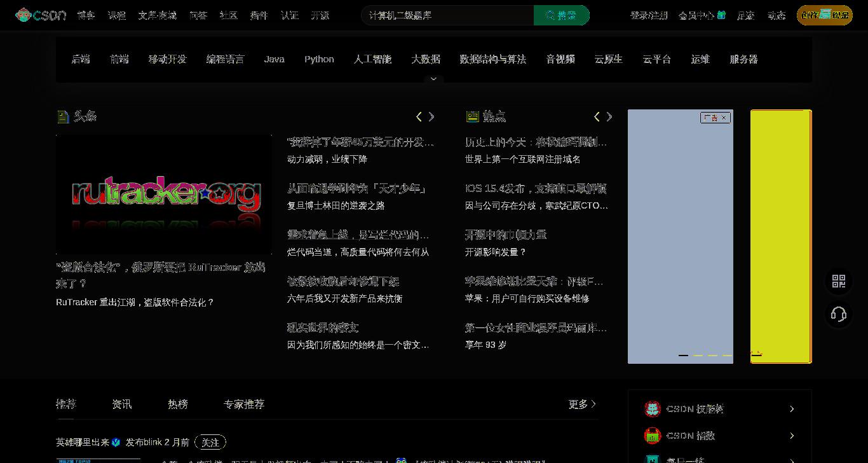Switch to the 热榜 feed tab
The image size is (868, 463).
click(178, 404)
